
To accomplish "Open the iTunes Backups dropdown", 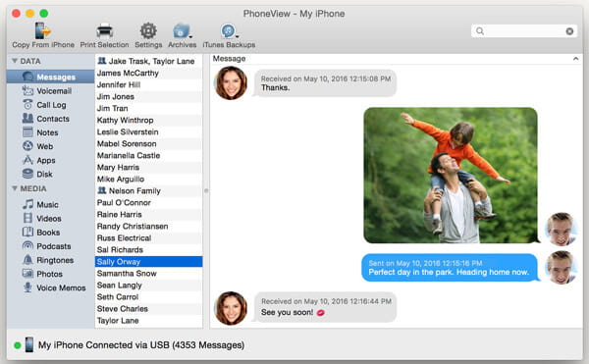I will (229, 30).
